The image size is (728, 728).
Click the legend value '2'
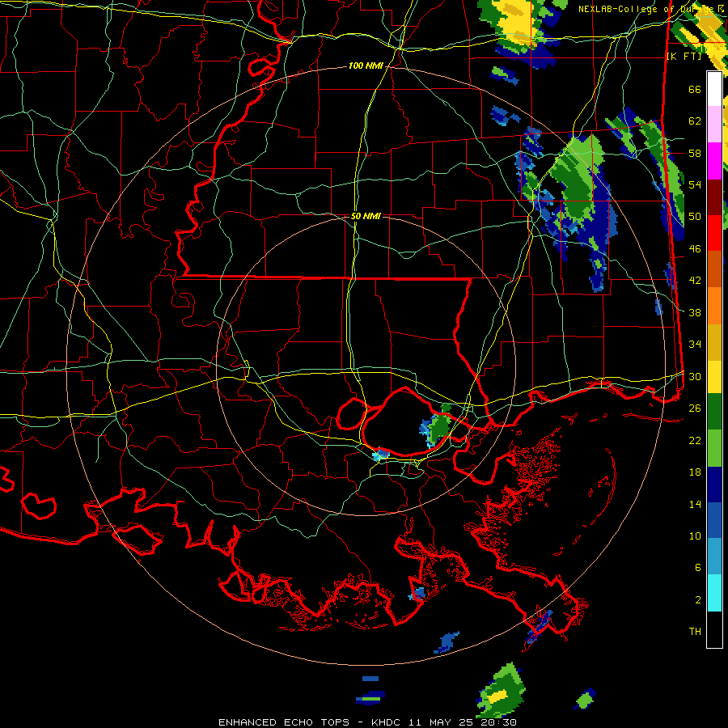[x=697, y=600]
